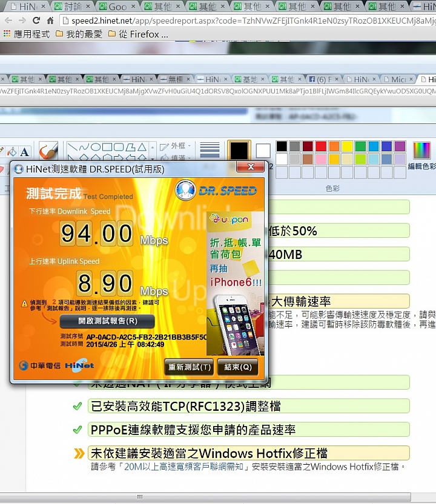Switch to the 討論 tab in Chrome
The image size is (436, 504).
pos(73,7)
